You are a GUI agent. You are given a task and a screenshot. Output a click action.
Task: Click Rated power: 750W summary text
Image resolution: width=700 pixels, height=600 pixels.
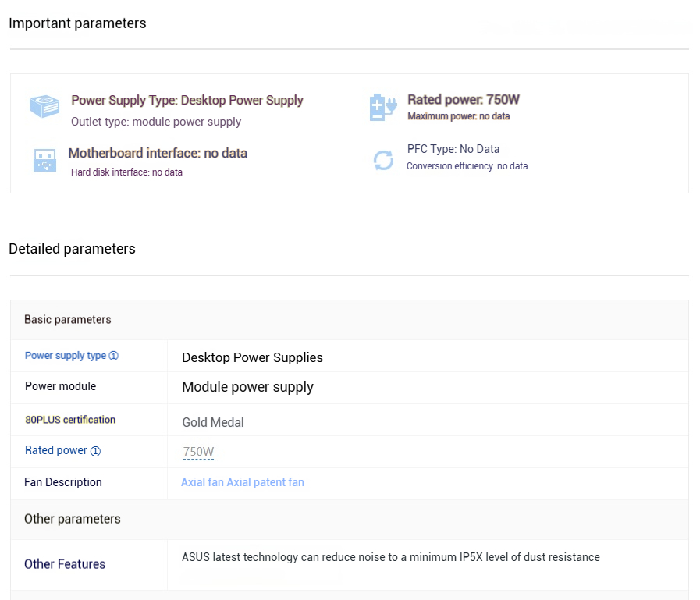coord(464,100)
